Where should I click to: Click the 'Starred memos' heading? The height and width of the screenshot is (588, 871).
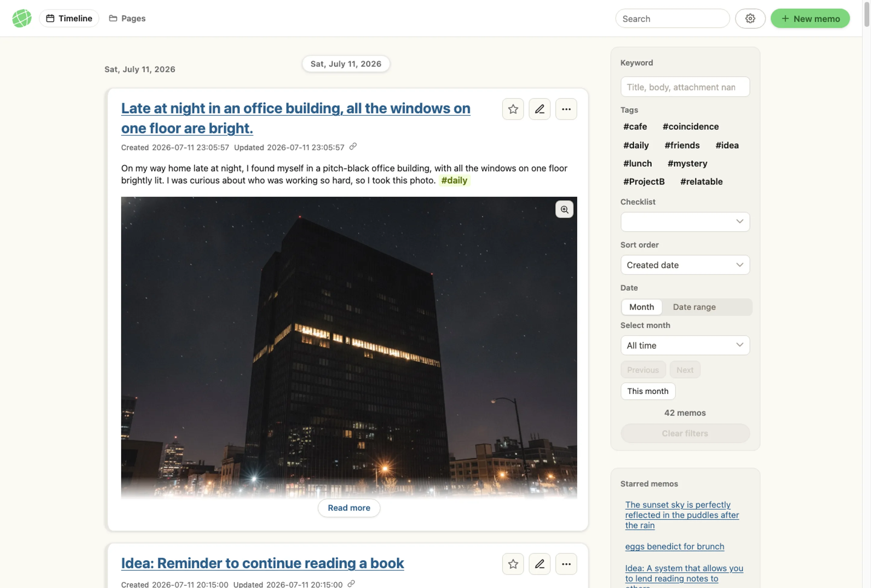point(649,484)
